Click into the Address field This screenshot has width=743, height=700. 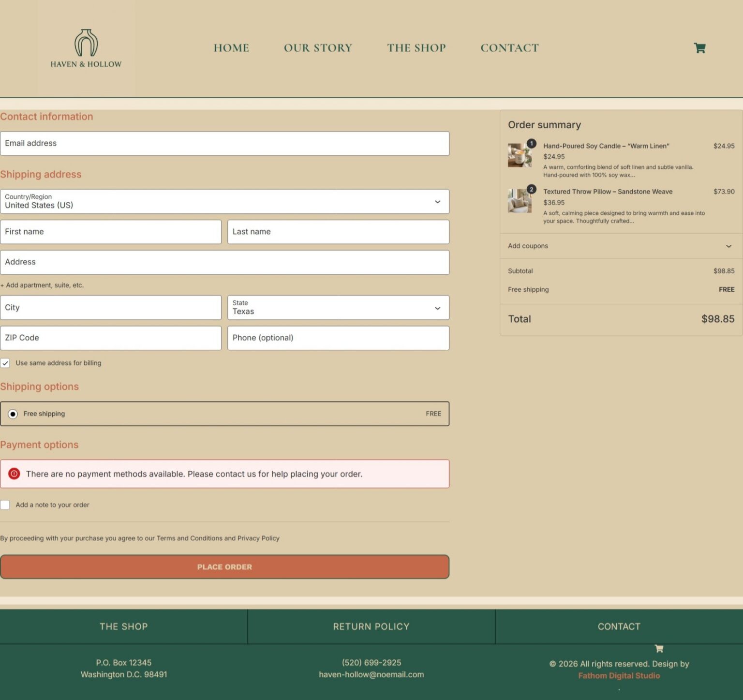[224, 262]
